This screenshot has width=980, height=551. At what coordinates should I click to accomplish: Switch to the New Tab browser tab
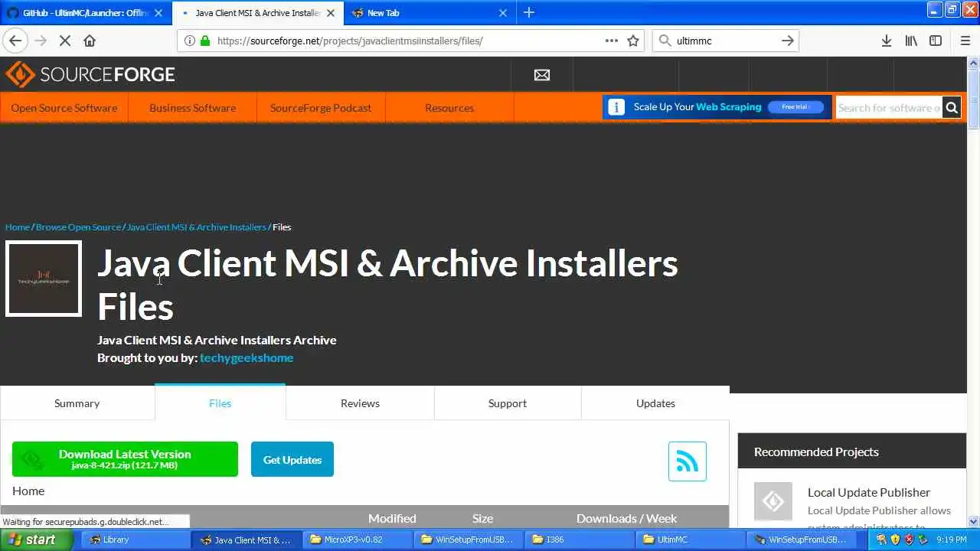(x=430, y=13)
